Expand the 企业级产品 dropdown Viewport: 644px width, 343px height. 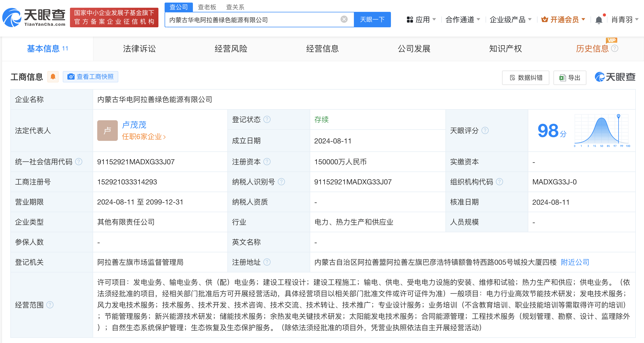click(x=511, y=19)
